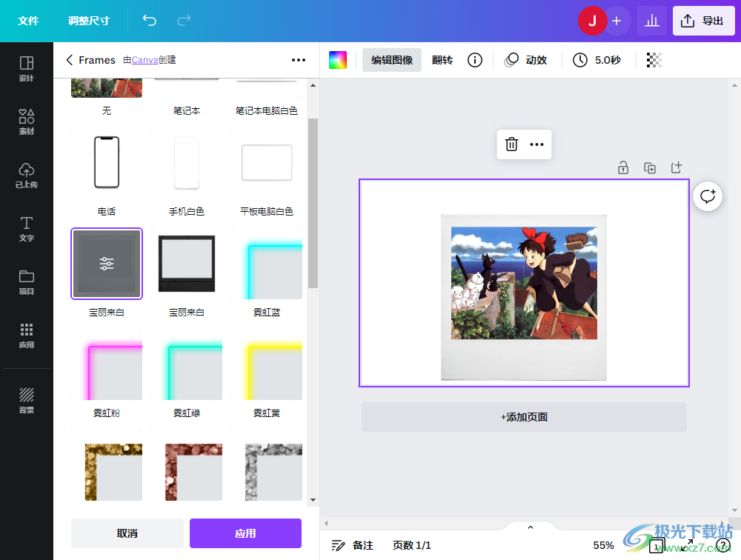Open the 文字 (Text) sidebar panel

click(x=27, y=229)
